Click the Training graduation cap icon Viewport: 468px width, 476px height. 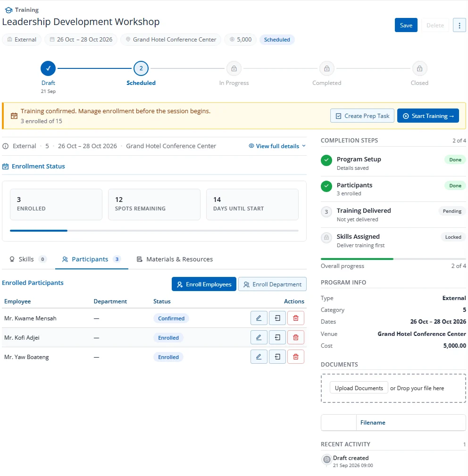pyautogui.click(x=9, y=10)
